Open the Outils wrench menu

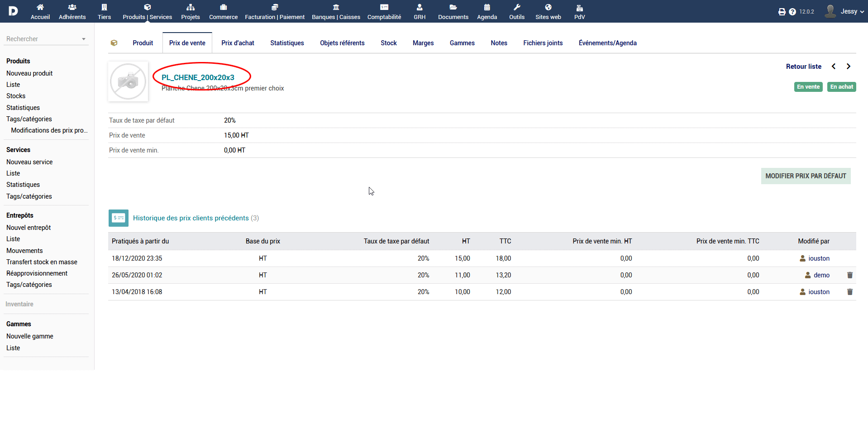pos(516,7)
